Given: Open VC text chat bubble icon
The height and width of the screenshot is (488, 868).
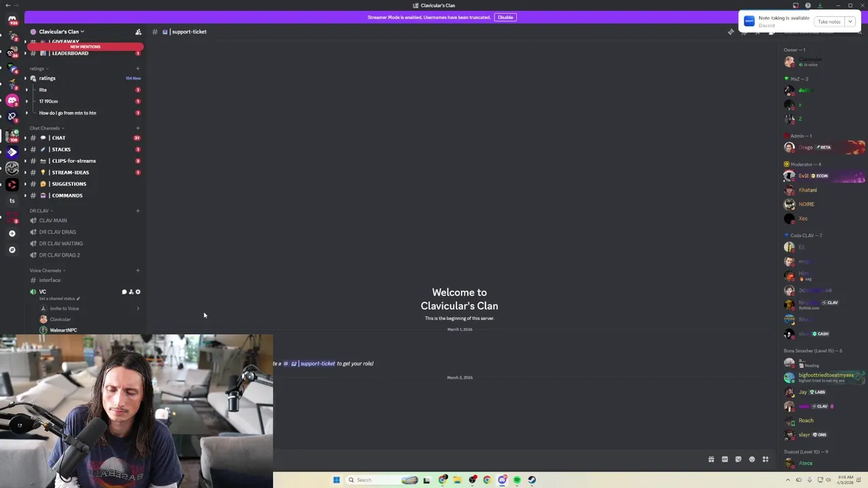Looking at the screenshot, I should pyautogui.click(x=124, y=291).
